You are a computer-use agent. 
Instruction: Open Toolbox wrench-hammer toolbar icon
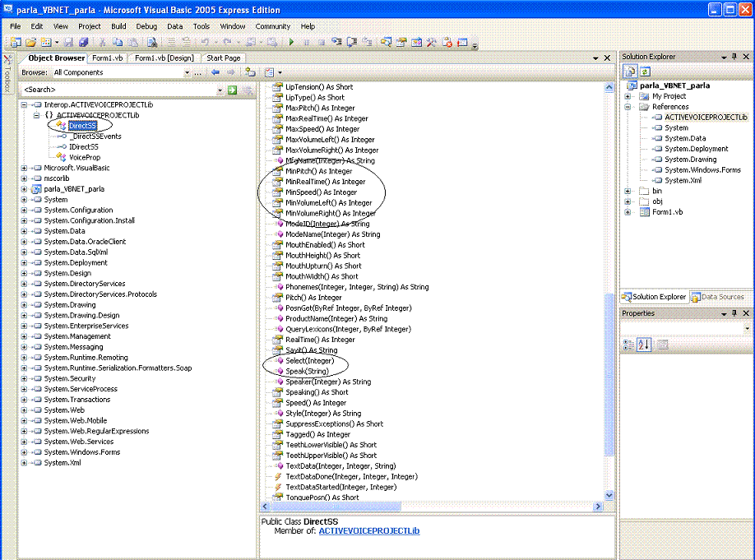pos(432,43)
